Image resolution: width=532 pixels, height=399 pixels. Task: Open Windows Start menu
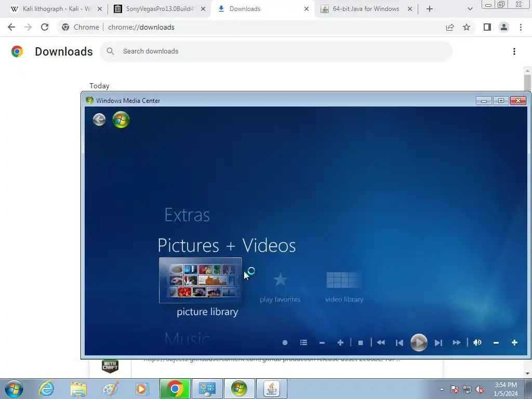(x=14, y=389)
